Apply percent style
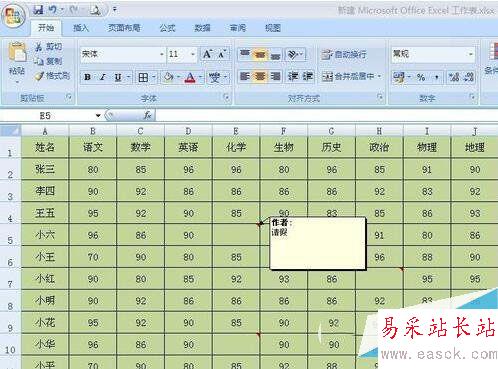 coord(421,78)
